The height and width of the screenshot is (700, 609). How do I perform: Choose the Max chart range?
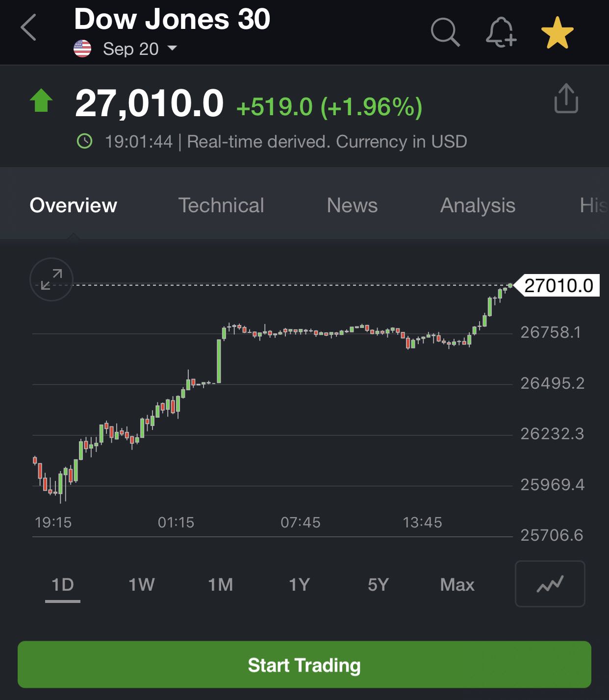click(457, 585)
